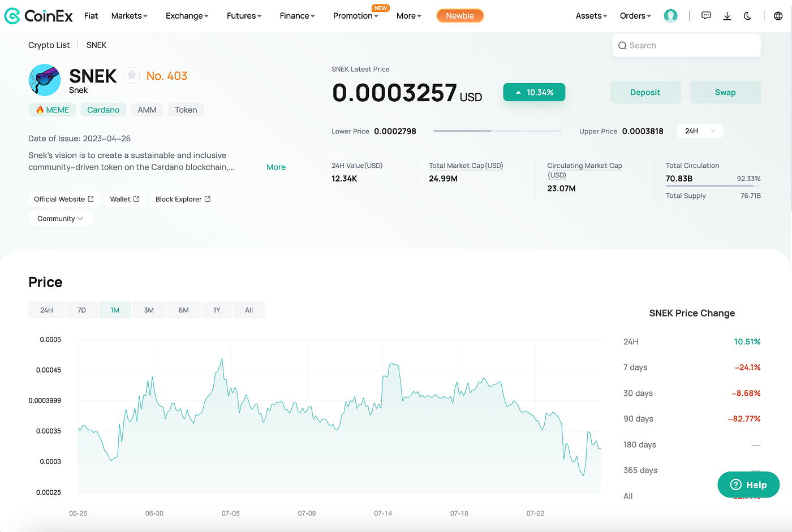Open the language globe icon

coord(778,16)
